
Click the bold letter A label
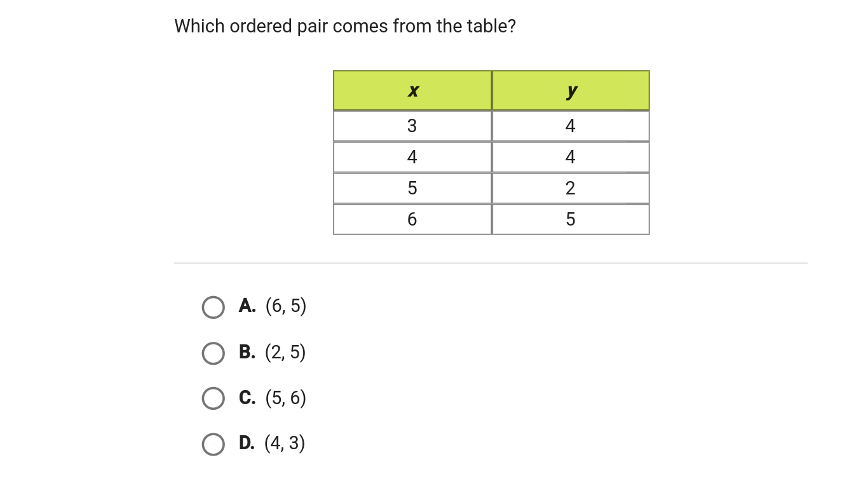tap(247, 306)
